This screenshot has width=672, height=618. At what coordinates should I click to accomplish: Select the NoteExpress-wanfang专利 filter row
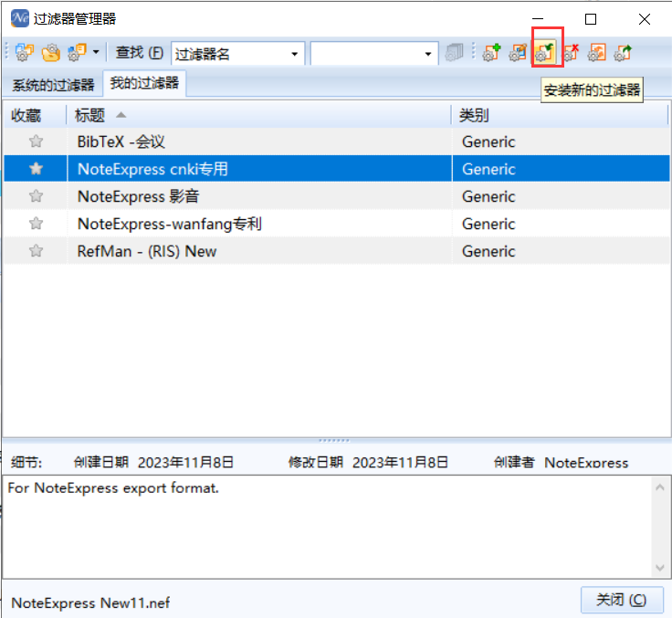(x=337, y=224)
